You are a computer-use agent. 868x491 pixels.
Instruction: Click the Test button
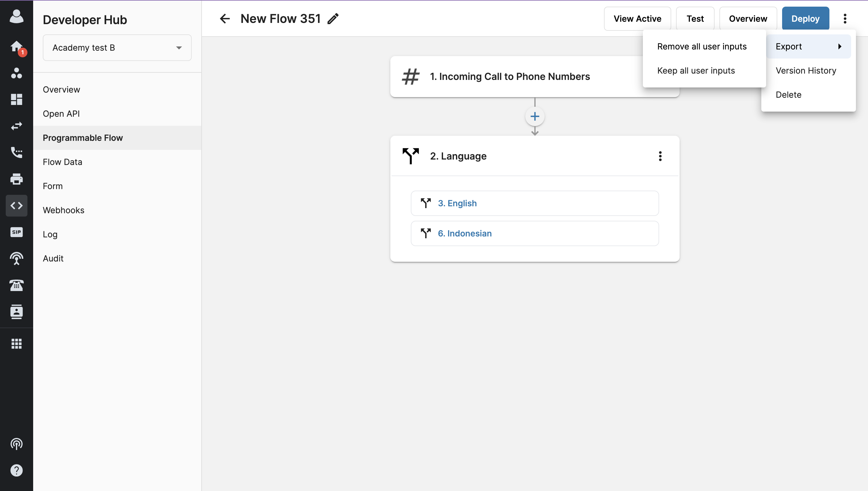tap(695, 18)
